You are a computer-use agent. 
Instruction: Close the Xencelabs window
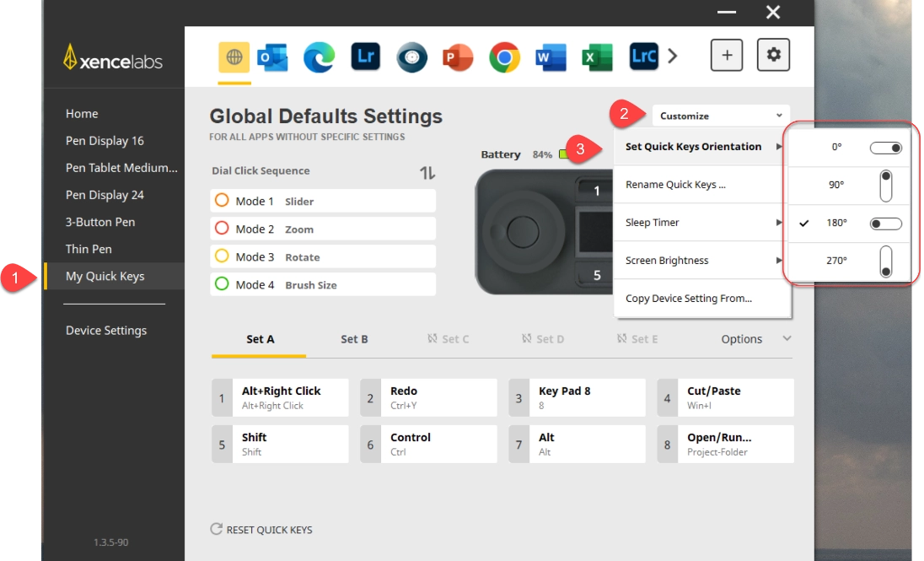(x=772, y=12)
